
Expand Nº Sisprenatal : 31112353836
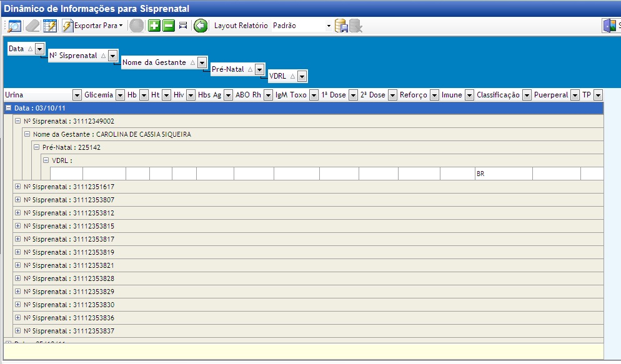[18, 317]
